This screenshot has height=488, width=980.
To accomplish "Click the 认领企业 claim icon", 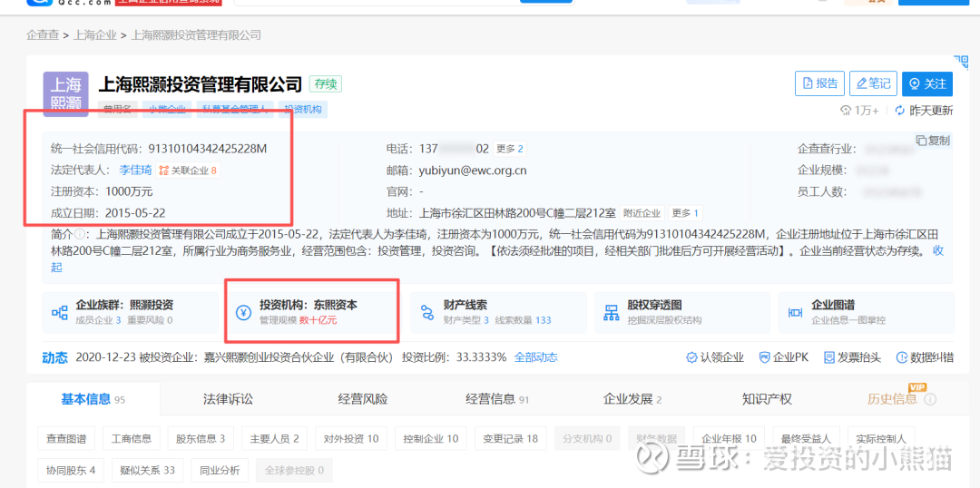I will click(691, 357).
